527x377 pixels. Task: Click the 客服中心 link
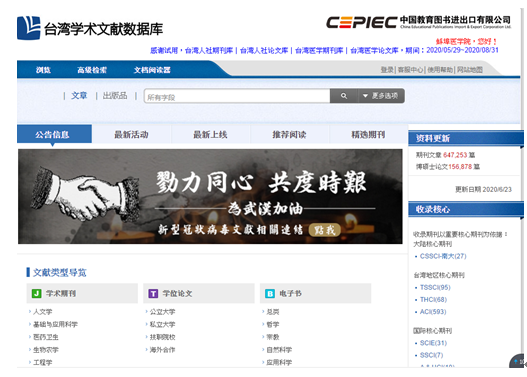point(410,70)
